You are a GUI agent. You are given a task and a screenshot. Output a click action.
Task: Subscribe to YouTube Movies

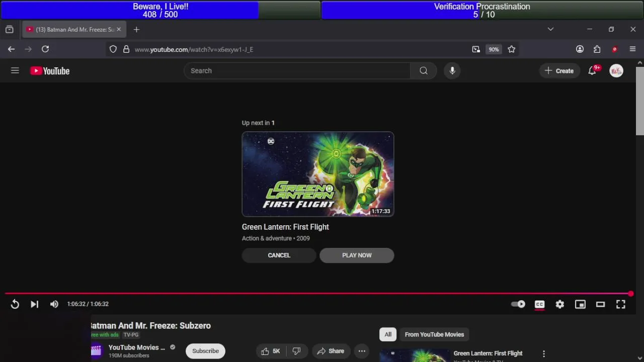pos(205,351)
